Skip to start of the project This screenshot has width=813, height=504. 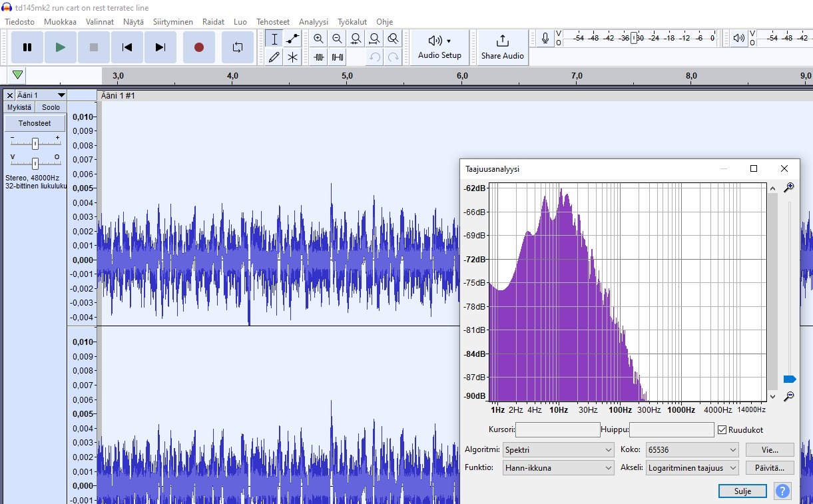[x=127, y=47]
